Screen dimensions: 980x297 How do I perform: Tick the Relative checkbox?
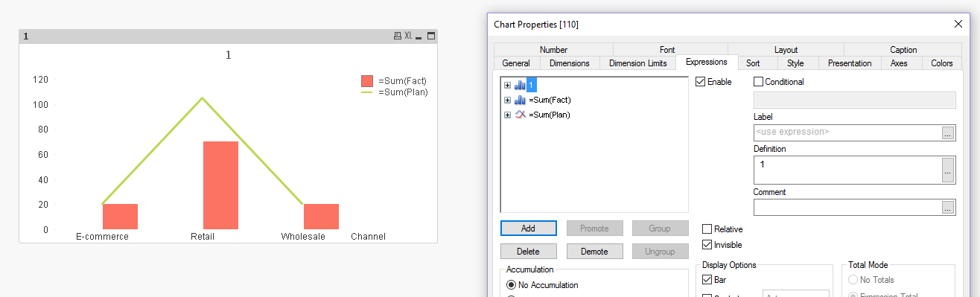point(707,229)
